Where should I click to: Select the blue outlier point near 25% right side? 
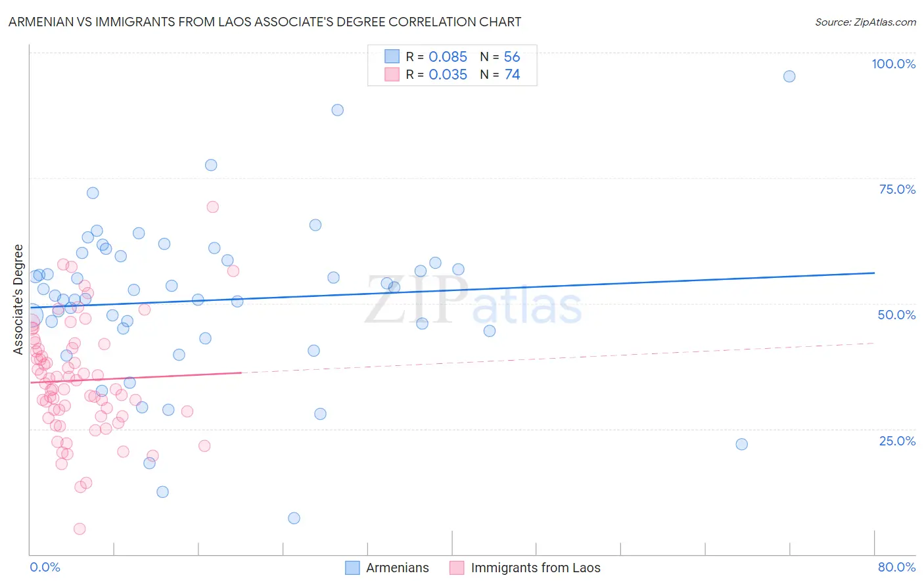point(741,444)
